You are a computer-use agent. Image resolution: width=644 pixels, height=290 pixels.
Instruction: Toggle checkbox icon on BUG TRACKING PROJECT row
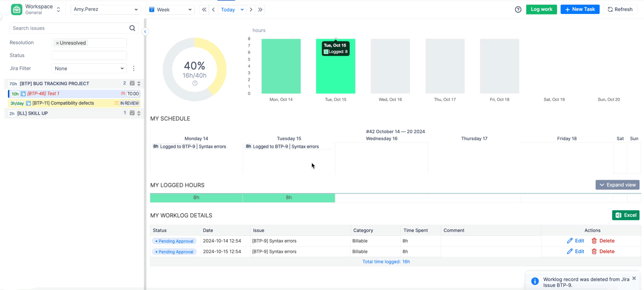point(132,84)
